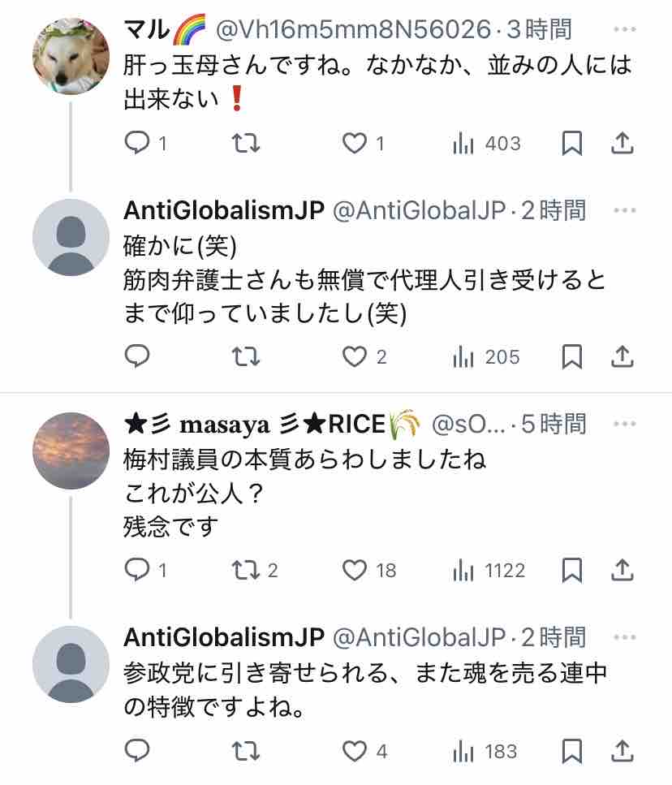
Task: Open マル's dog avatar profile
Action: (x=71, y=56)
